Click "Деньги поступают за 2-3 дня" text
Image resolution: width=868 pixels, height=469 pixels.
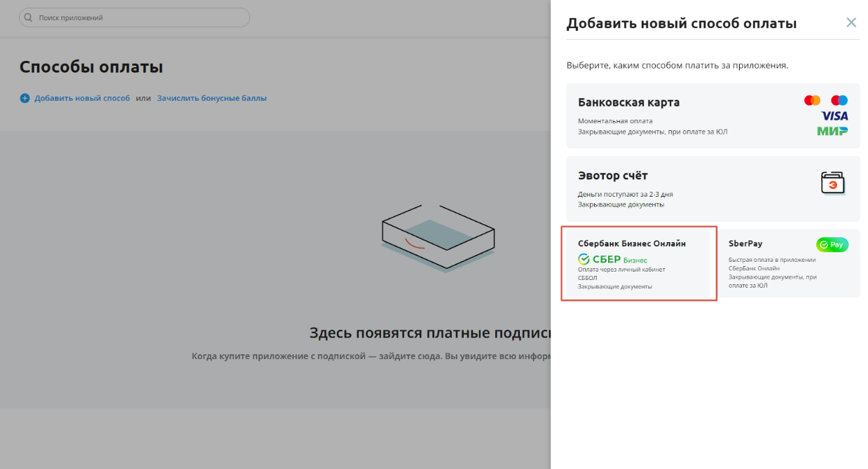coord(626,194)
